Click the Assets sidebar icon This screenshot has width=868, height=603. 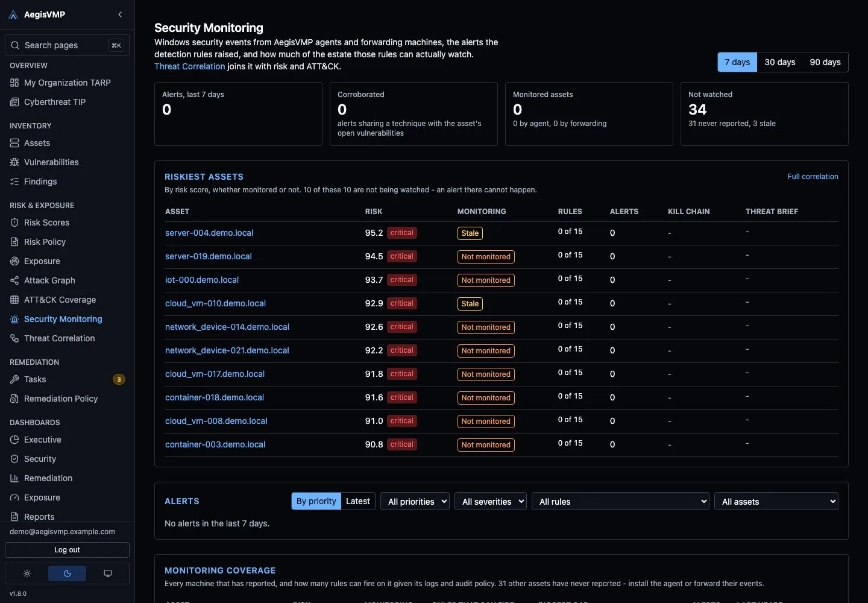tap(14, 143)
